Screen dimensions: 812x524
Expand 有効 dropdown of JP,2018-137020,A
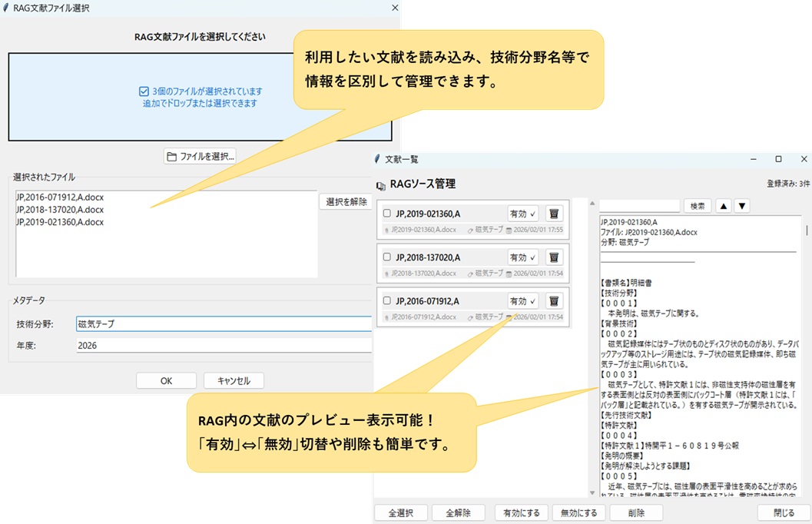(x=523, y=257)
